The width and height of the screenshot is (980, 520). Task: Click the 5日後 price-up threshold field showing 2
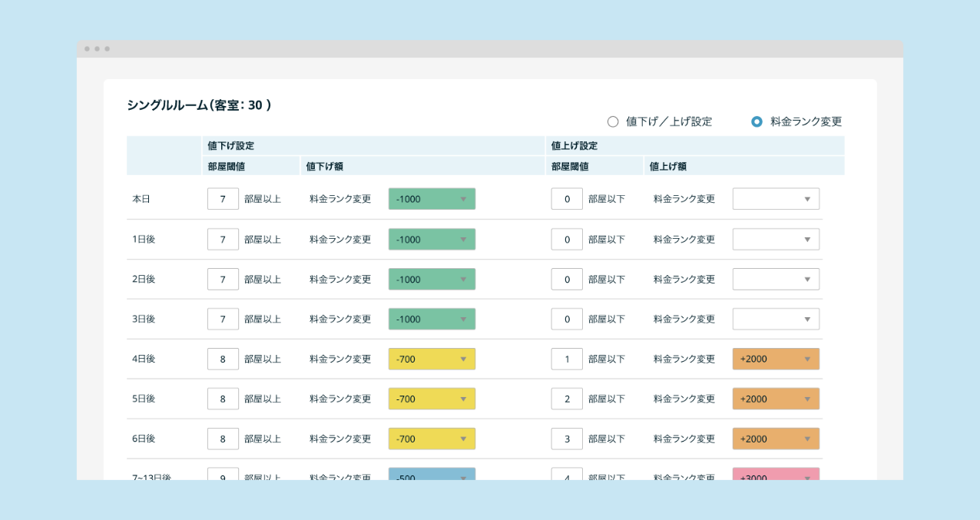point(567,399)
